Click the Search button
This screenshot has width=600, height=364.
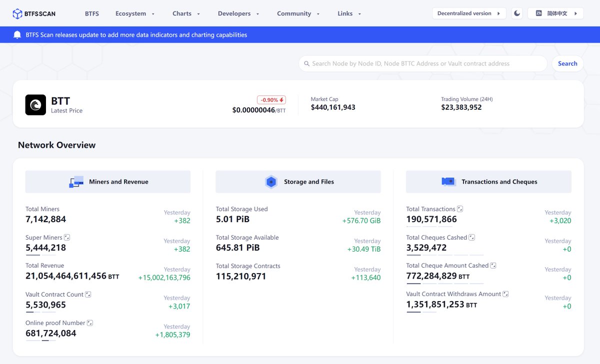(567, 63)
